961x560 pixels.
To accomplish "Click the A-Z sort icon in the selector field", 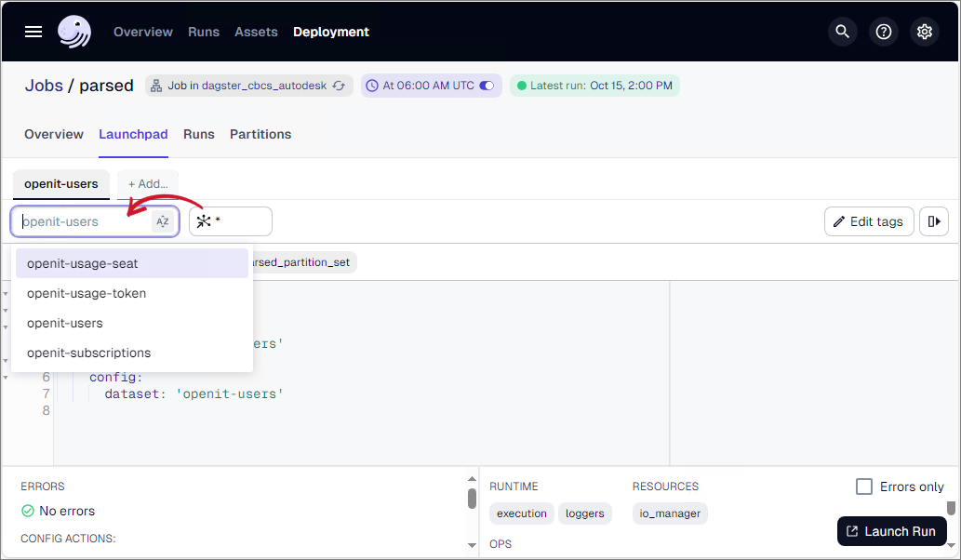I will point(162,221).
